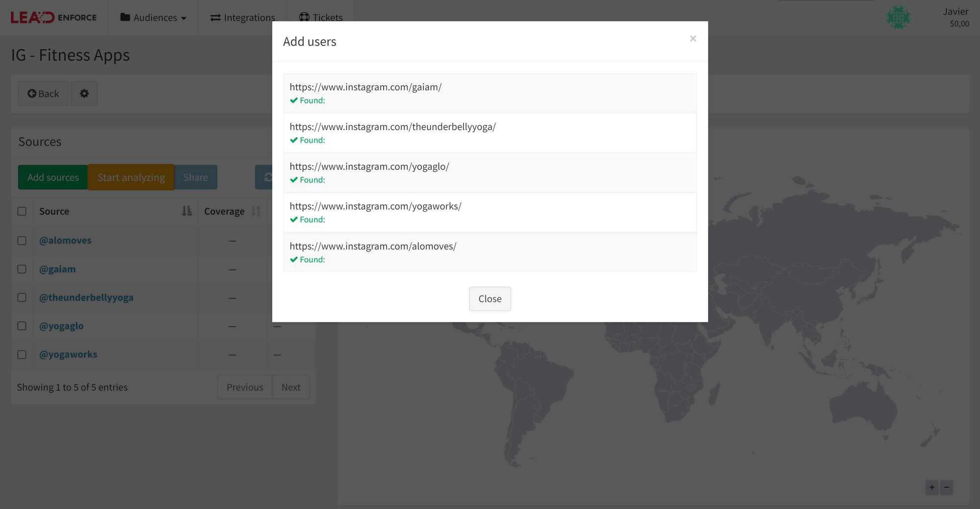Check the @gaiam row checkbox
Image resolution: width=980 pixels, height=509 pixels.
22,269
